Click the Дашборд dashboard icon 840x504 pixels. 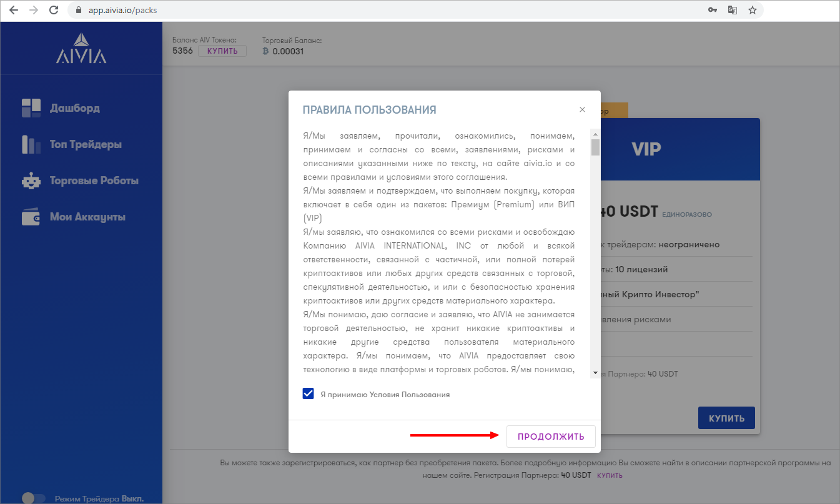[31, 108]
